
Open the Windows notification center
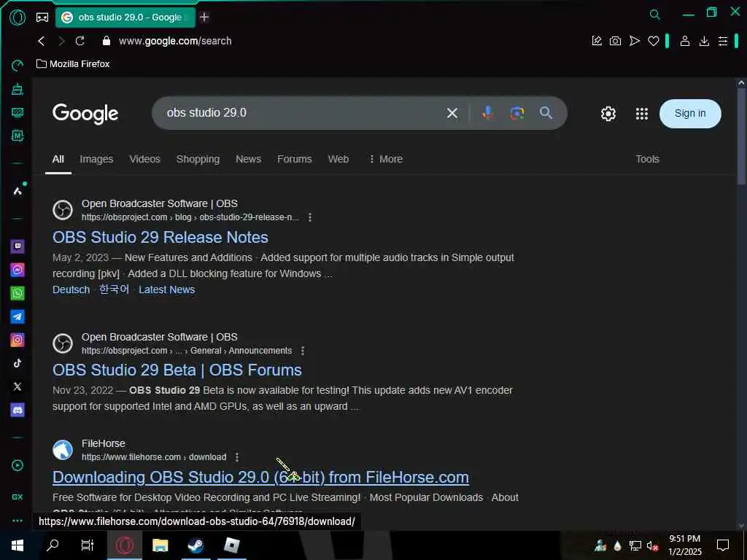click(x=723, y=545)
